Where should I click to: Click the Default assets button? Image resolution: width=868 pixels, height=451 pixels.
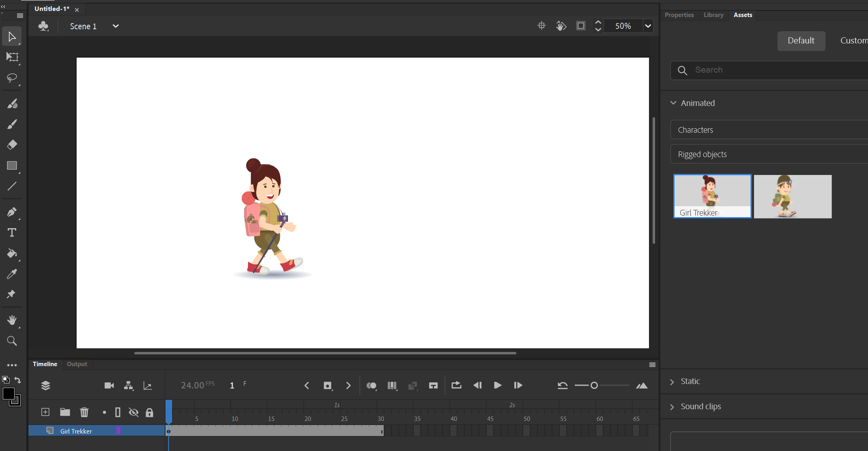point(801,41)
